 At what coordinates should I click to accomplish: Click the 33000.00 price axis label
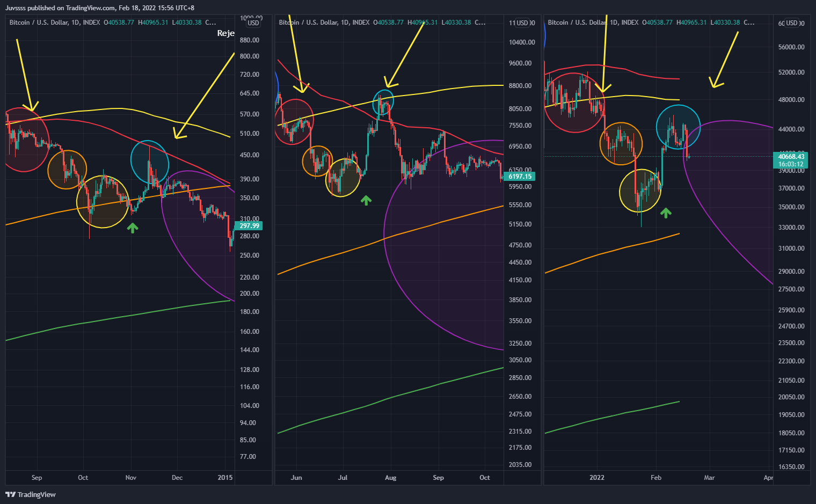(x=791, y=228)
